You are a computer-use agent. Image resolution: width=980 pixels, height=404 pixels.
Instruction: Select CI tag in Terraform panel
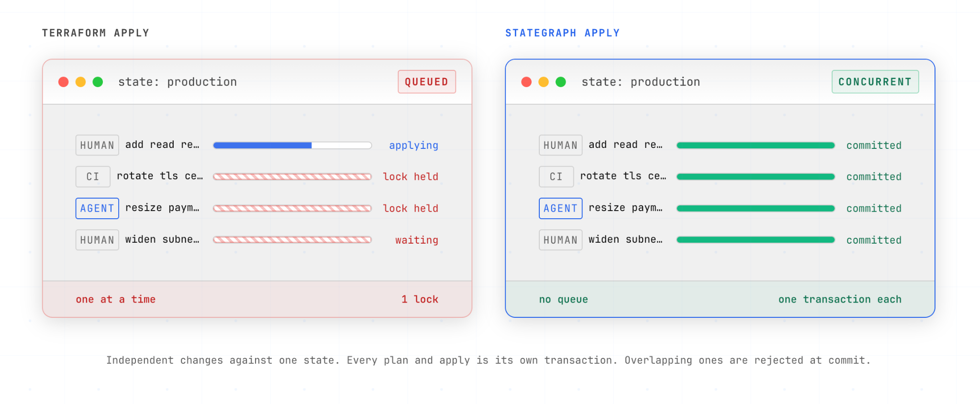93,177
